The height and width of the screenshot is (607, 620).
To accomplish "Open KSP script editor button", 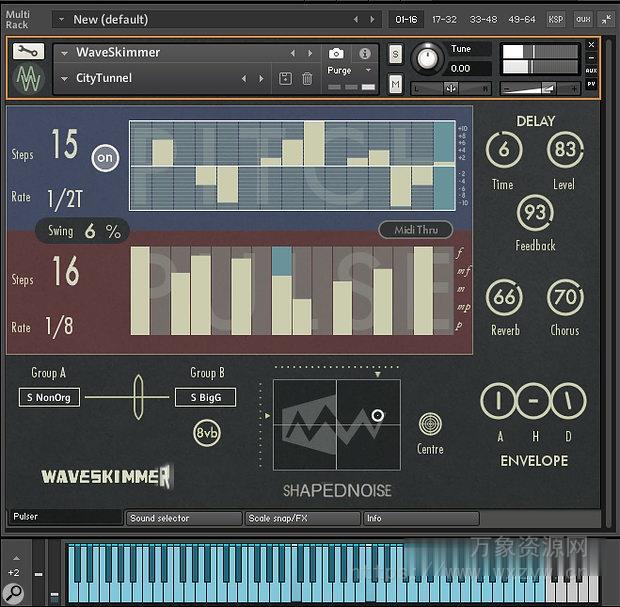I will point(556,19).
